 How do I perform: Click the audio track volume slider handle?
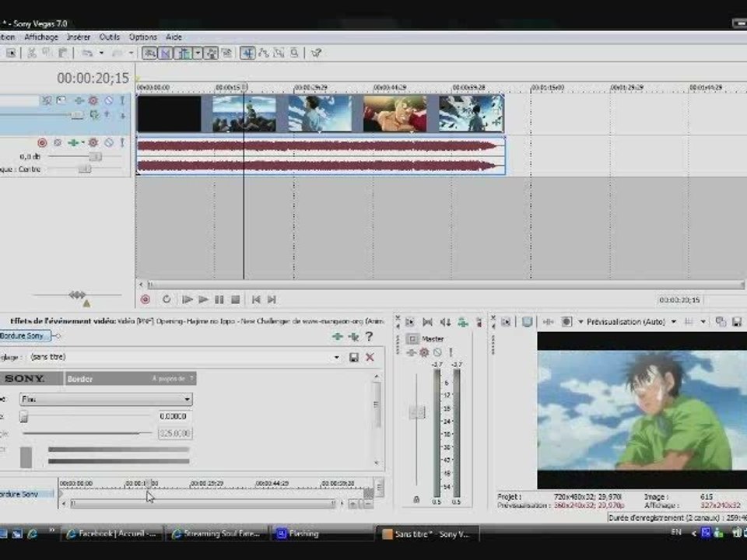[x=95, y=156]
